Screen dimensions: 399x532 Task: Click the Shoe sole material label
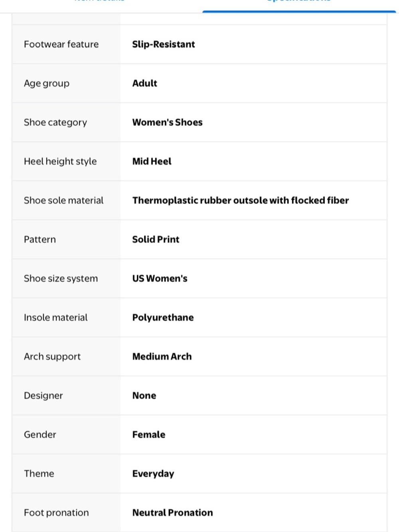[x=64, y=200]
